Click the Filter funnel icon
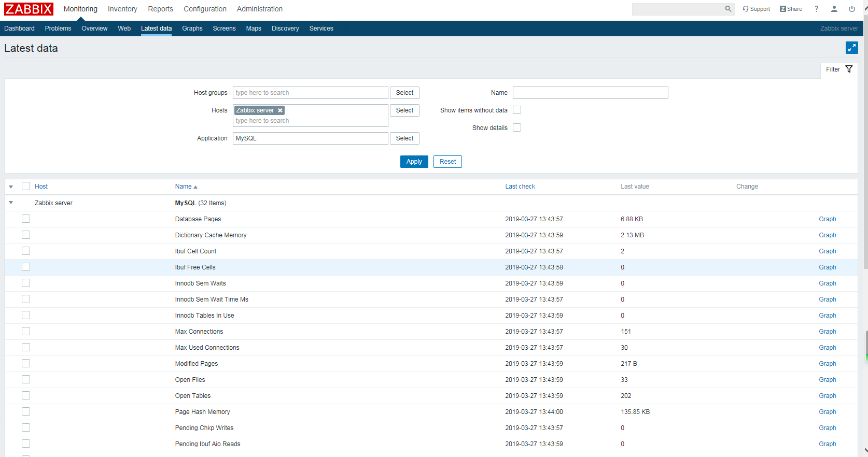The image size is (868, 457). (849, 69)
